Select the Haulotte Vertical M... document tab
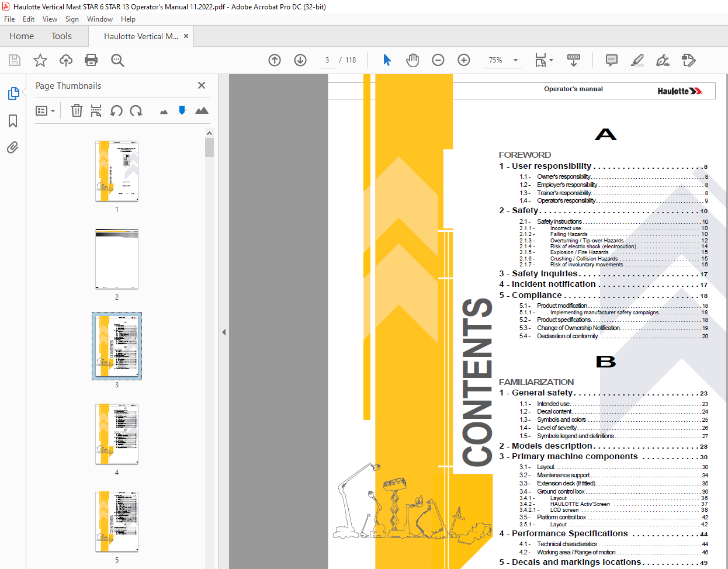Image resolution: width=728 pixels, height=569 pixels. point(141,36)
